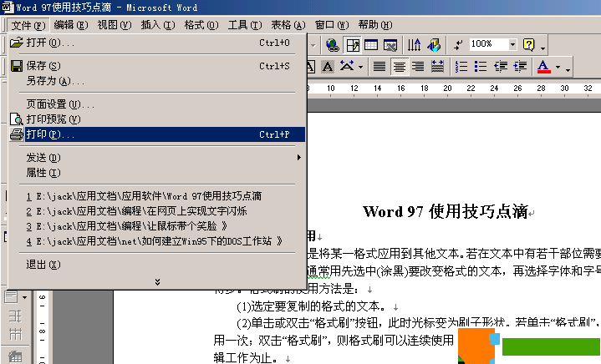Click the title text Word 97 使用技巧点滴
Screen dimensions: 601x364
(446, 212)
